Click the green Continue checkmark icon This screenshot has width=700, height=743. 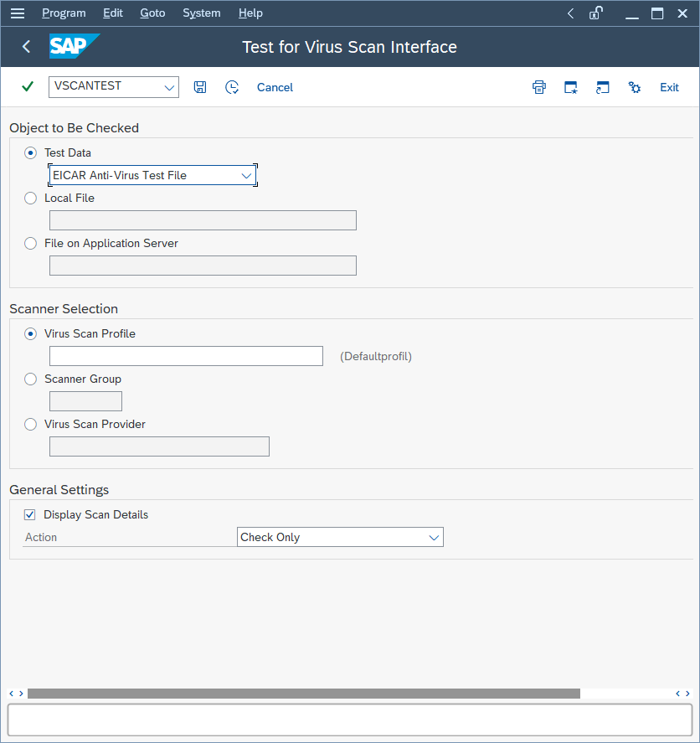[x=26, y=86]
